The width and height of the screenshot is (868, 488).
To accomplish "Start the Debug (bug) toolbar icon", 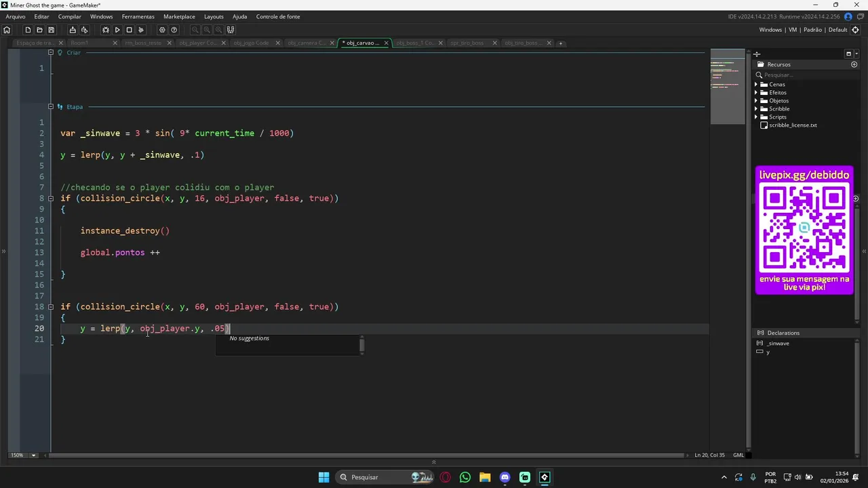I will 106,30.
